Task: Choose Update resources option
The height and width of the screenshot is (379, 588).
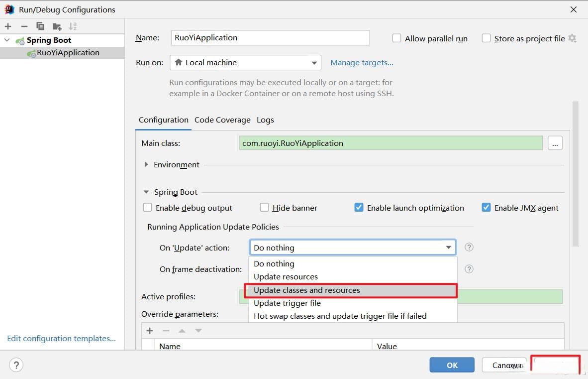Action: (353, 276)
